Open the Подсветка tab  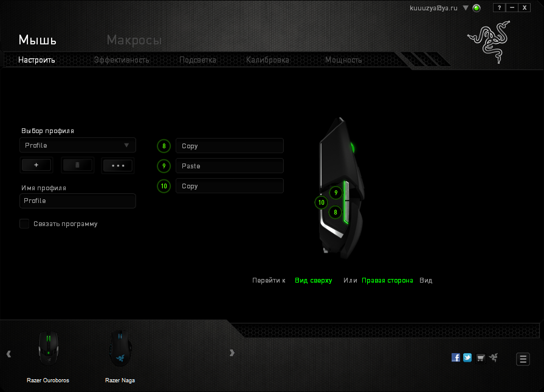(197, 60)
